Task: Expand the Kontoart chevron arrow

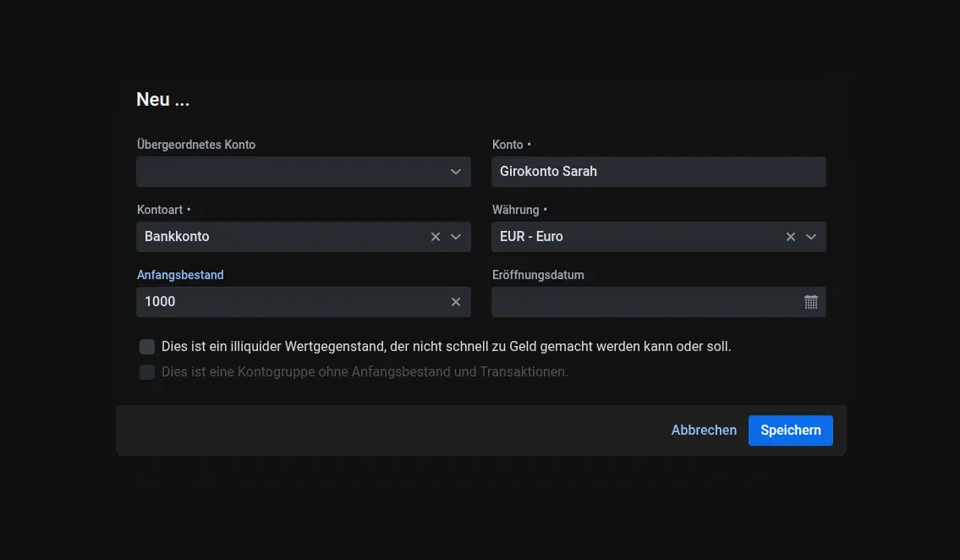Action: click(x=456, y=237)
